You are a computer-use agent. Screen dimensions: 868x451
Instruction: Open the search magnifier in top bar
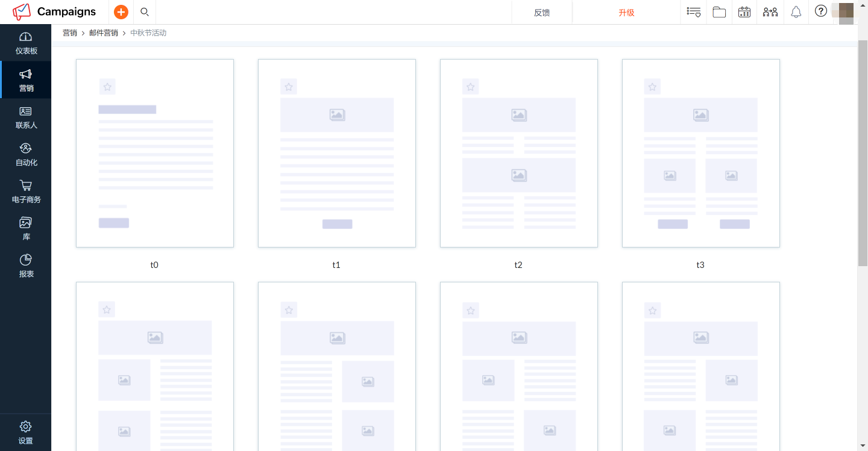pos(145,11)
